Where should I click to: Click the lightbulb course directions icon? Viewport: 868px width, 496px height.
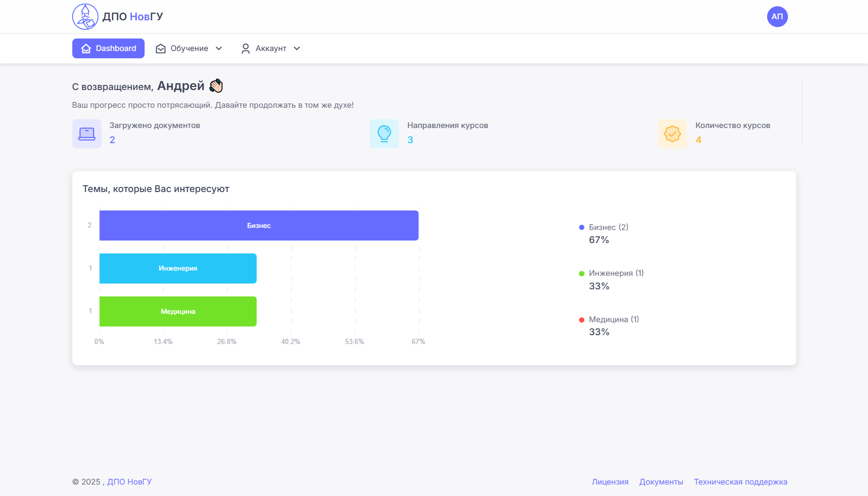[384, 134]
